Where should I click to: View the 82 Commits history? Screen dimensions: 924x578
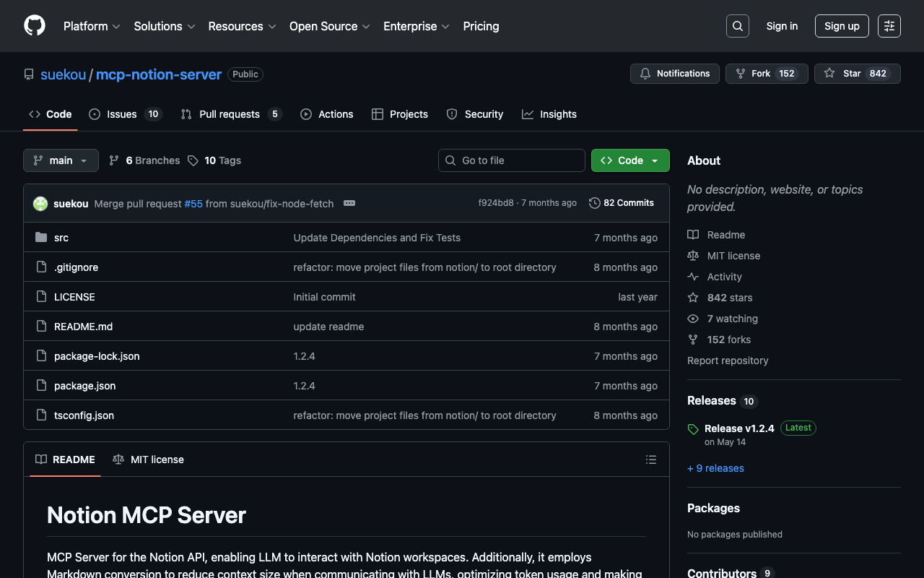[622, 203]
